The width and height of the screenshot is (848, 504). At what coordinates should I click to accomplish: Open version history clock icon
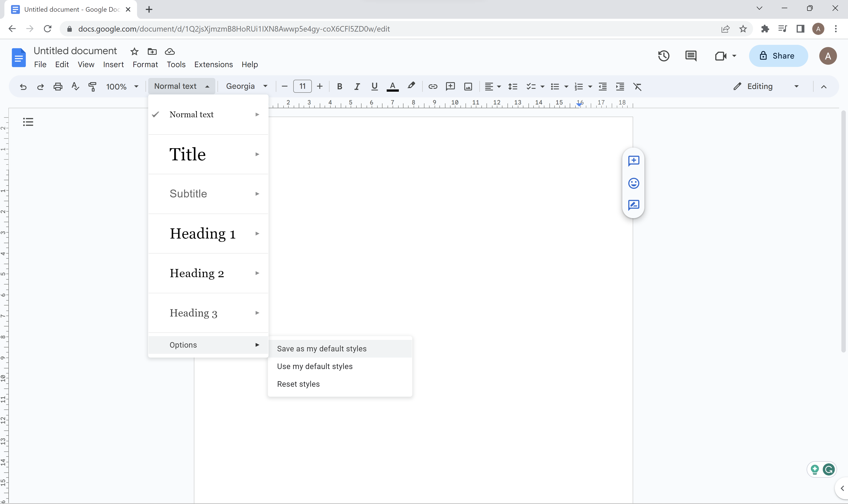click(x=664, y=56)
